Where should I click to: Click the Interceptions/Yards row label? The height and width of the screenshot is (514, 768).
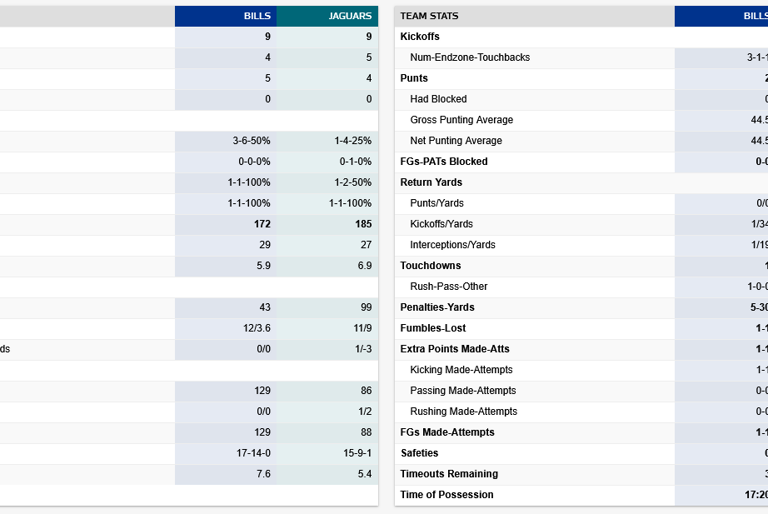point(452,245)
